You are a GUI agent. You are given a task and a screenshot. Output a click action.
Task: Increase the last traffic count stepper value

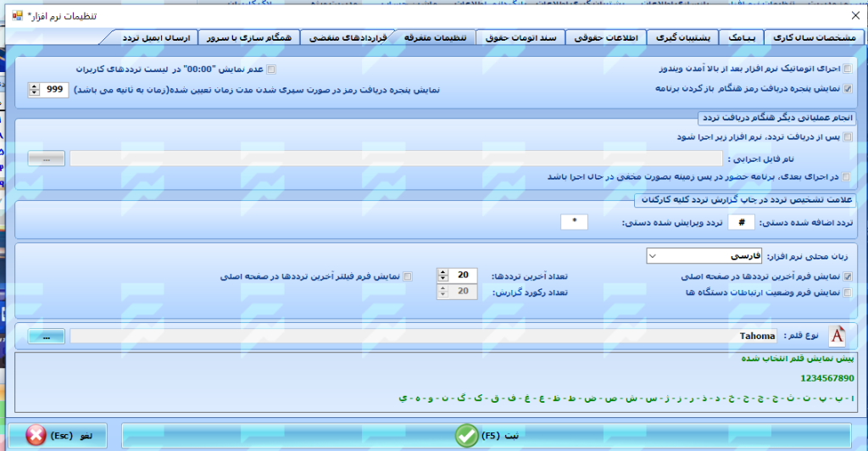click(442, 272)
